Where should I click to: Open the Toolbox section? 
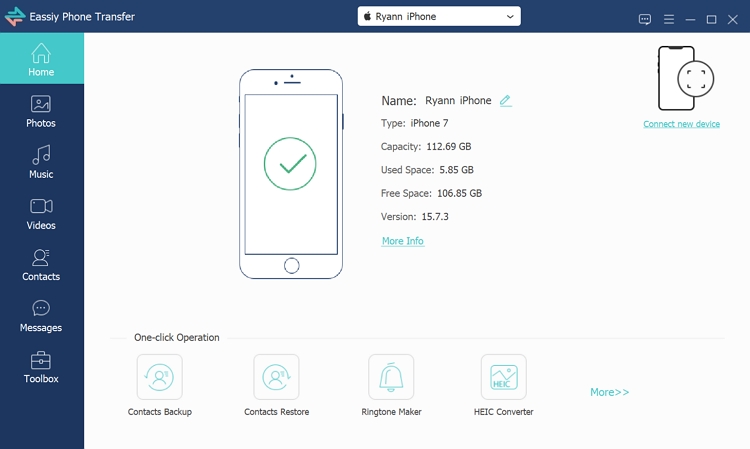click(41, 367)
